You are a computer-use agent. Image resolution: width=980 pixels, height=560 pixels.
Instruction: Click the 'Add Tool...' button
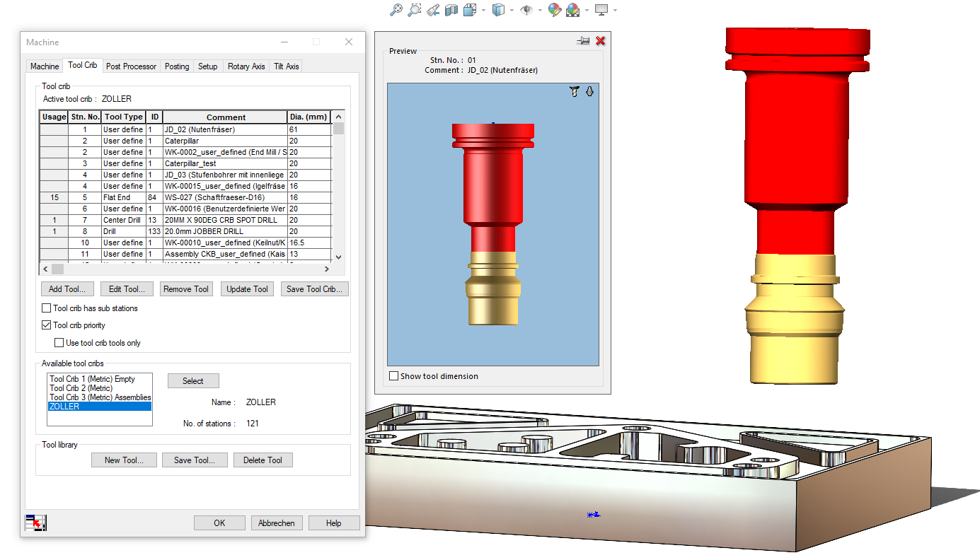point(67,289)
